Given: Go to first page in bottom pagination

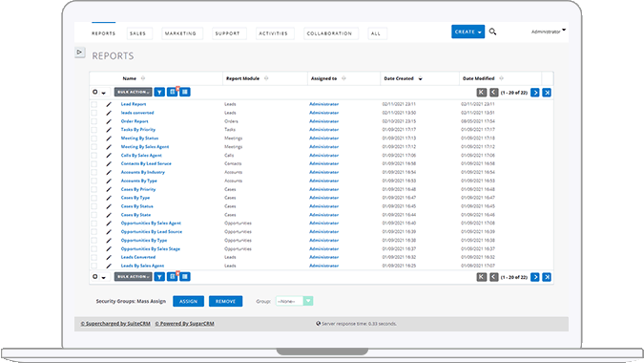Looking at the screenshot, I should (482, 277).
